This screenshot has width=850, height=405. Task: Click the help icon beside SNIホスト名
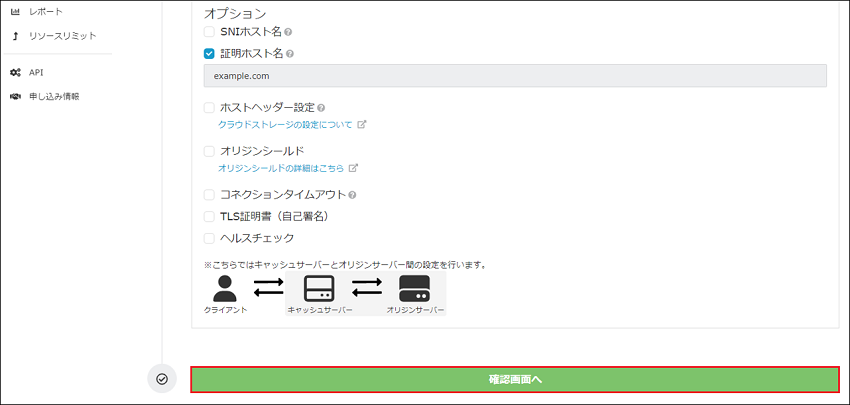click(288, 32)
